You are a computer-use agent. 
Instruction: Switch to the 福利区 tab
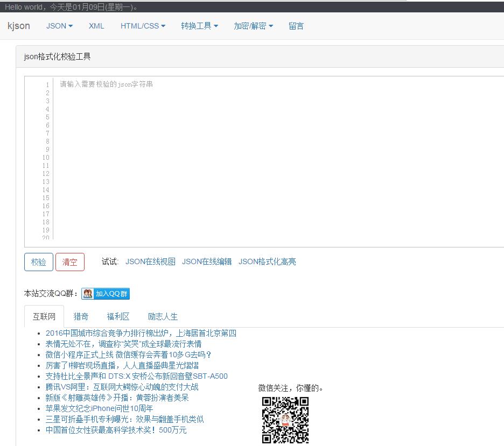(118, 316)
